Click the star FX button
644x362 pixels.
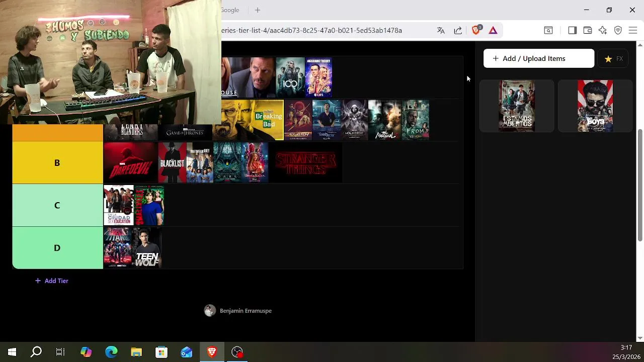tap(614, 59)
